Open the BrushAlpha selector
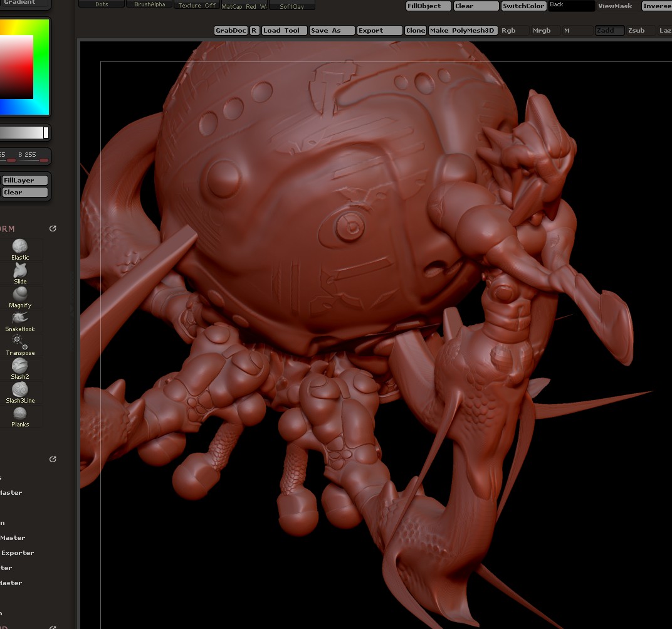 coord(150,4)
